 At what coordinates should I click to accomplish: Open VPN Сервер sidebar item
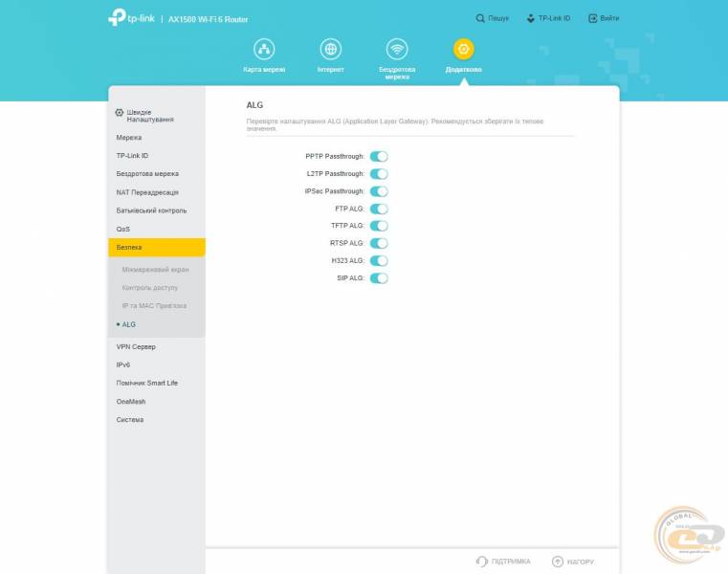pyautogui.click(x=157, y=346)
